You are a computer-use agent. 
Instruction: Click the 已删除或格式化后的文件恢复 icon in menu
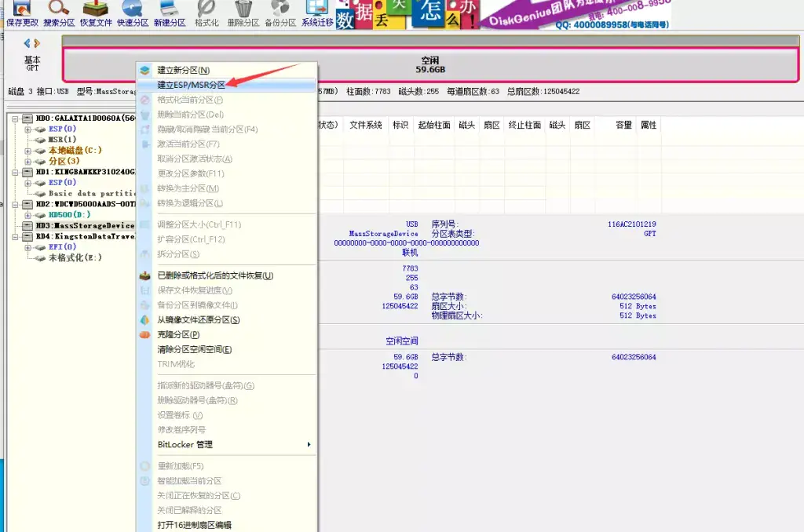click(145, 275)
